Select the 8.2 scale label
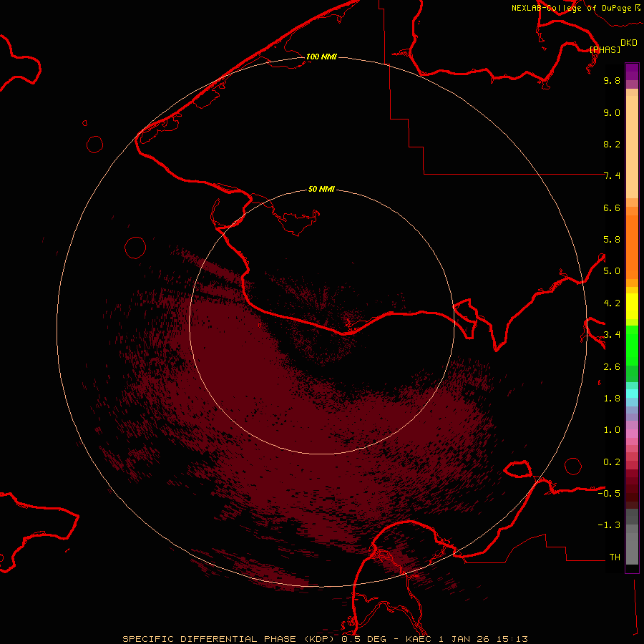The height and width of the screenshot is (644, 644). coord(612,144)
